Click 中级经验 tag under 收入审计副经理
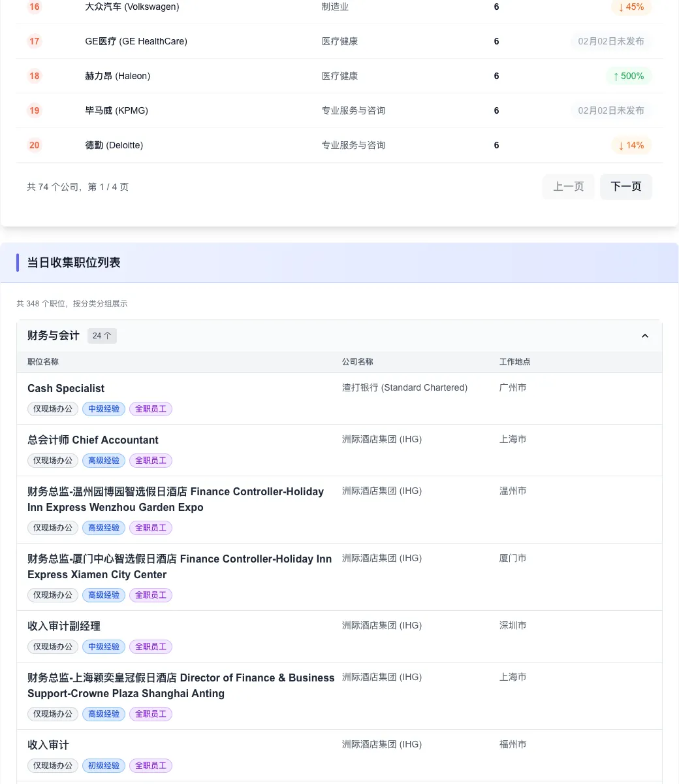Screen dimensions: 679x784 tap(104, 647)
